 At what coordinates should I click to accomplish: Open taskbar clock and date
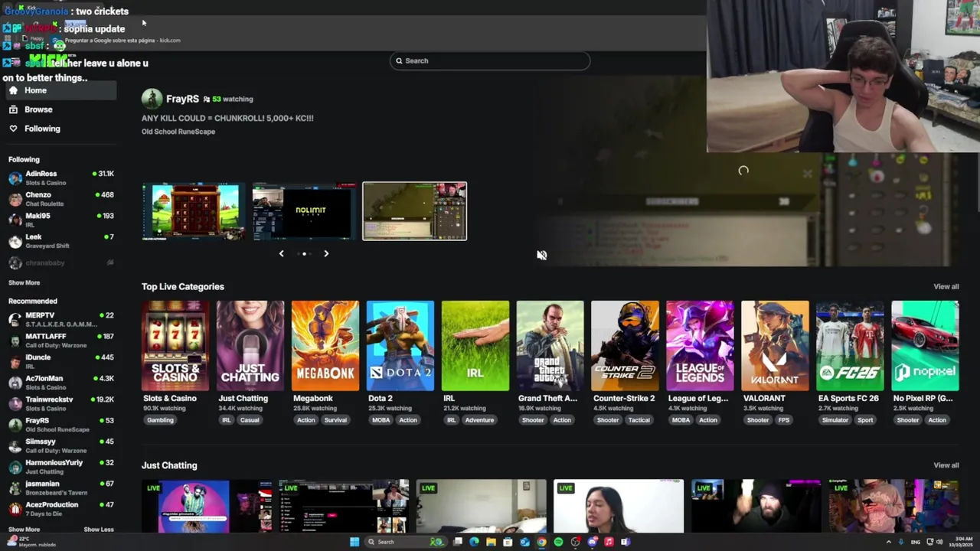(963, 542)
